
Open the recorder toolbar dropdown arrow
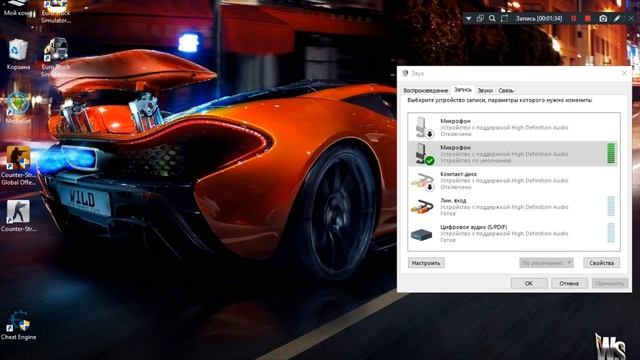469,18
